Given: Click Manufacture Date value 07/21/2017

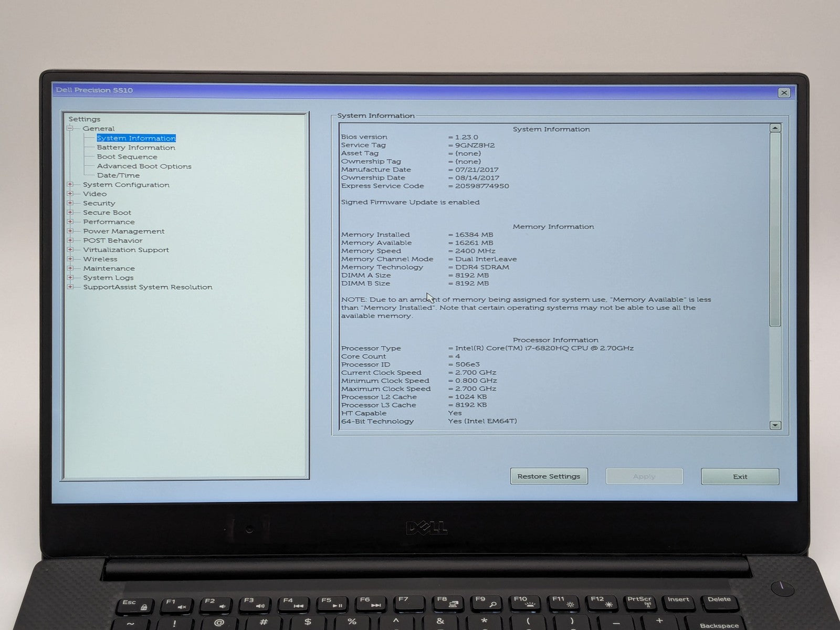Looking at the screenshot, I should [477, 170].
